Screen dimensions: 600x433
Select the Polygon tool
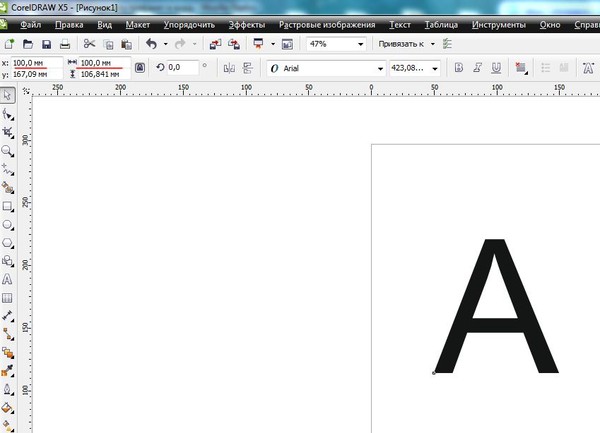[7, 243]
